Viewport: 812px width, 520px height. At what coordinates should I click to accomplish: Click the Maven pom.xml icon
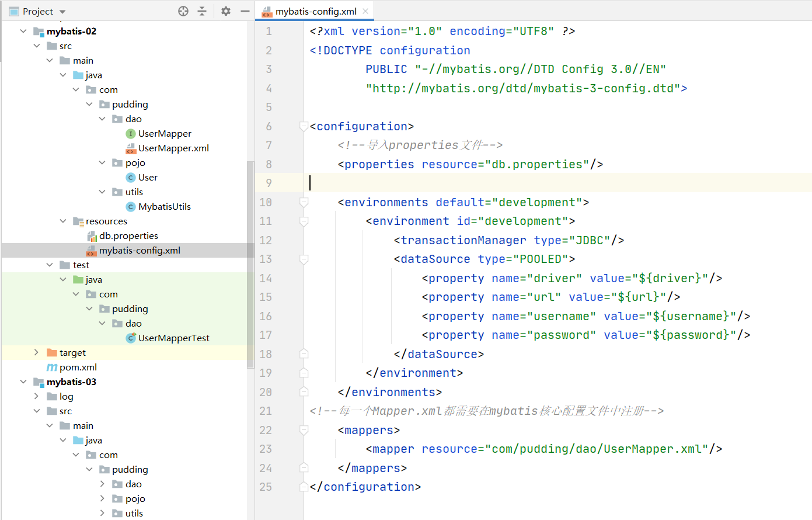click(x=52, y=368)
